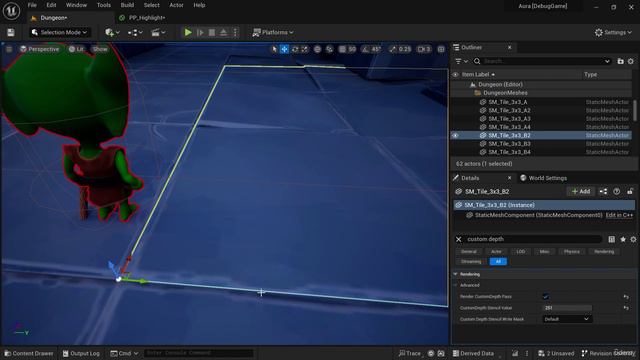Open the Perspective view mode menu

tap(40, 49)
